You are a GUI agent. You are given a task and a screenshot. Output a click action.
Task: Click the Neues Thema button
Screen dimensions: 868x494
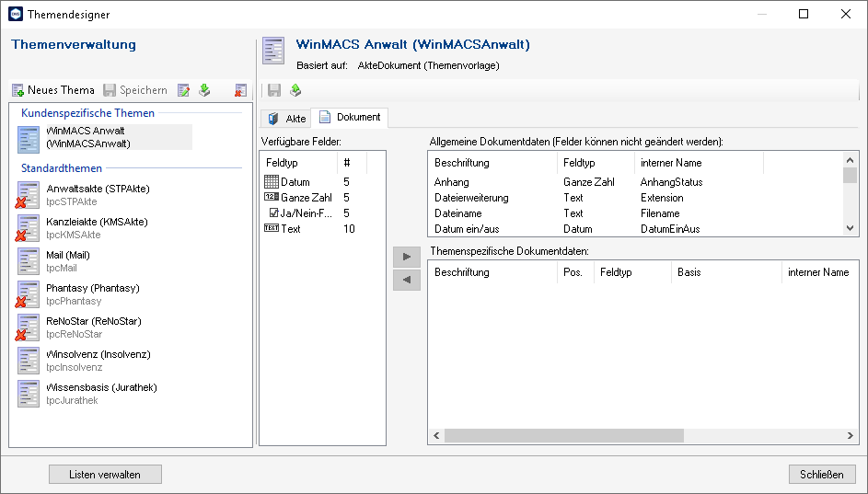tap(53, 90)
